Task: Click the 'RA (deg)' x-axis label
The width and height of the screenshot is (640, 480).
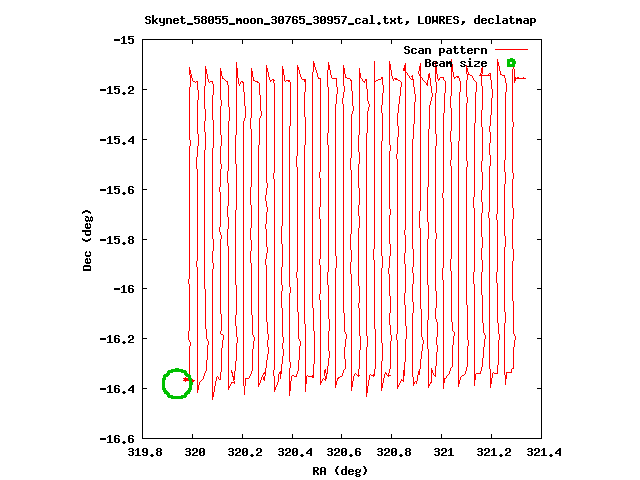Action: coord(340,471)
